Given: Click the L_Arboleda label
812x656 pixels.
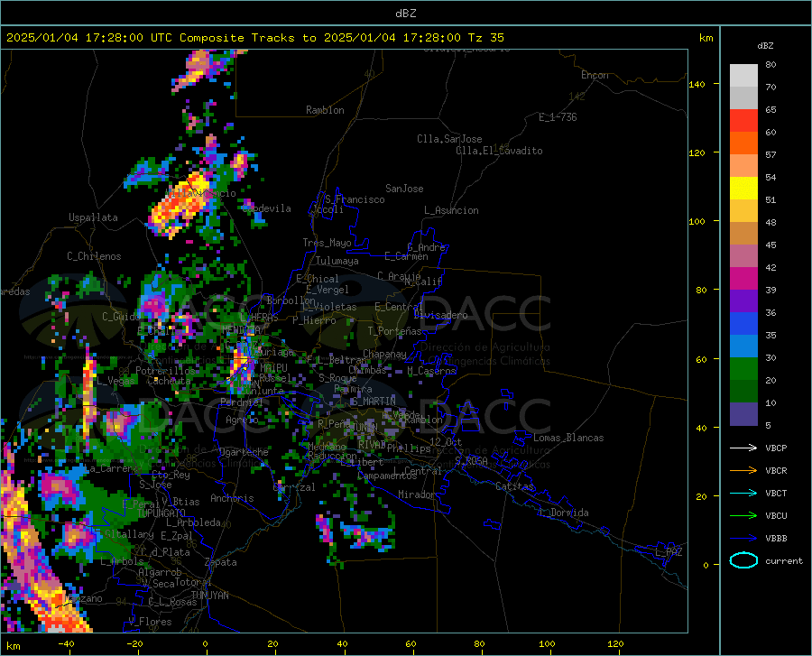Looking at the screenshot, I should (193, 522).
